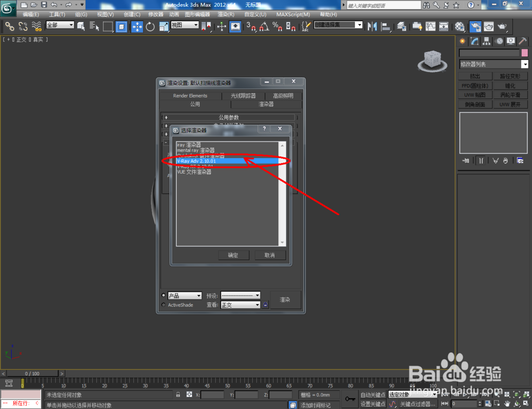Screen dimensions: 532x409
Task: Click the Select and Manipulate icon
Action: [x=221, y=26]
